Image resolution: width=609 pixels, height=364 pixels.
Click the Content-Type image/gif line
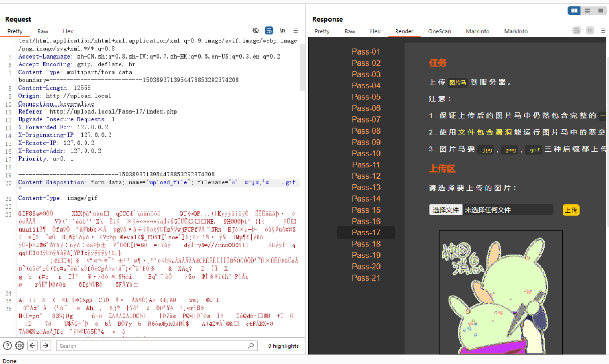pos(58,198)
